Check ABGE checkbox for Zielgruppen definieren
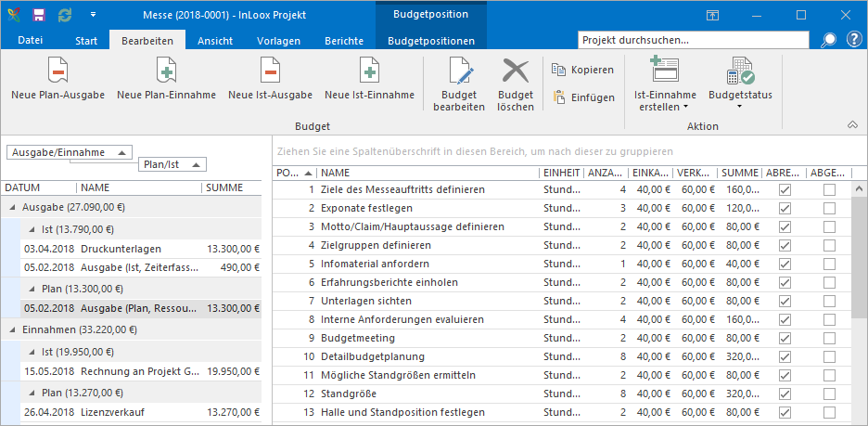Viewport: 868px width, 426px height. tap(829, 245)
